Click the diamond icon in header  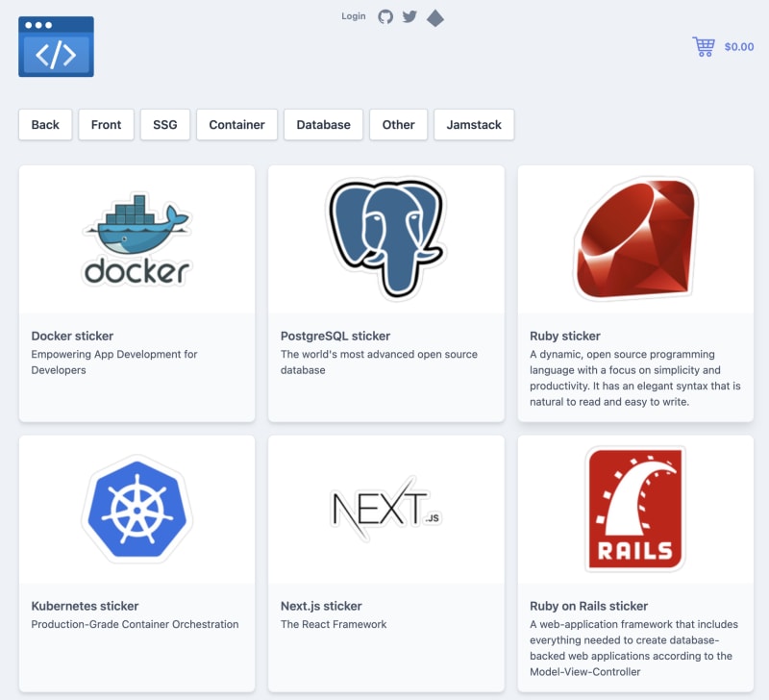point(435,18)
